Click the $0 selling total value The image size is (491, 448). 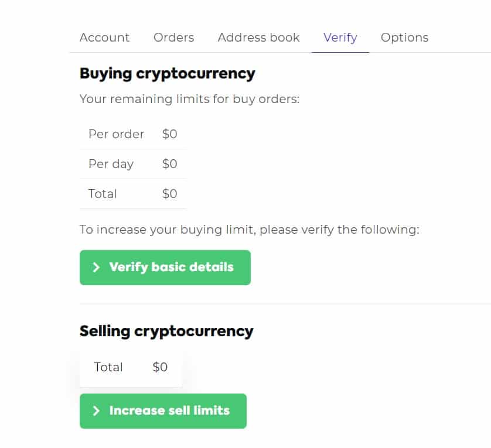[x=160, y=367]
